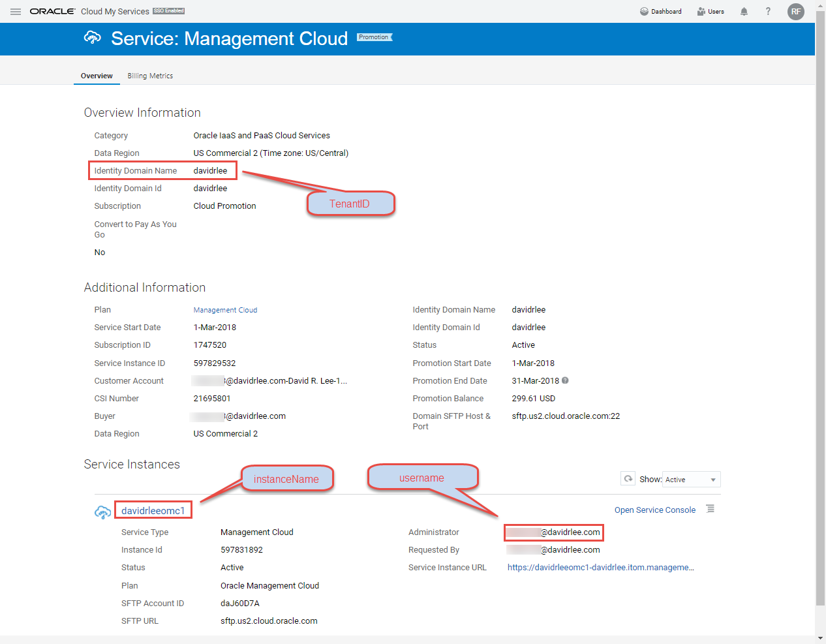
Task: Click the CSI Number 21695801
Action: point(212,399)
